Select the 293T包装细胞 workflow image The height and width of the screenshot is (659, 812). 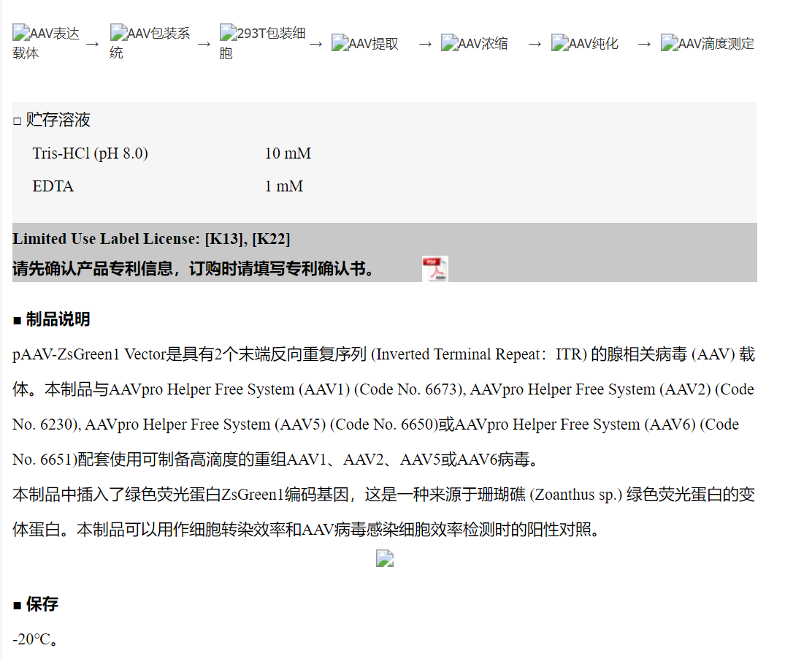tap(261, 42)
